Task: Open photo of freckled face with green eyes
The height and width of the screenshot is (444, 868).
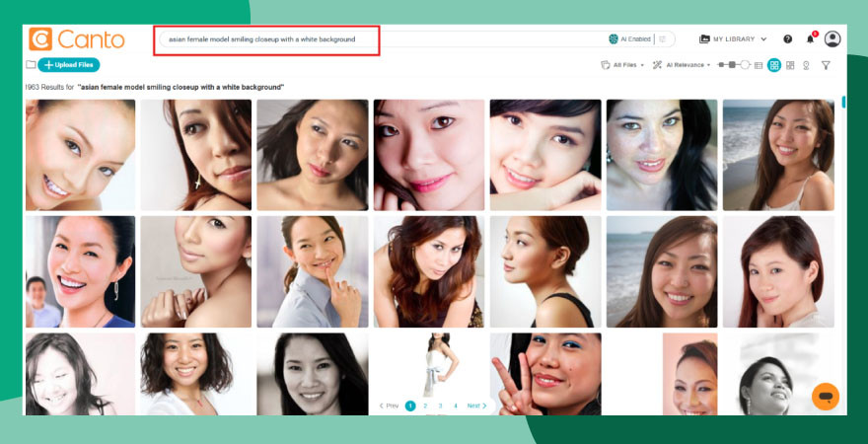Action: (x=662, y=155)
